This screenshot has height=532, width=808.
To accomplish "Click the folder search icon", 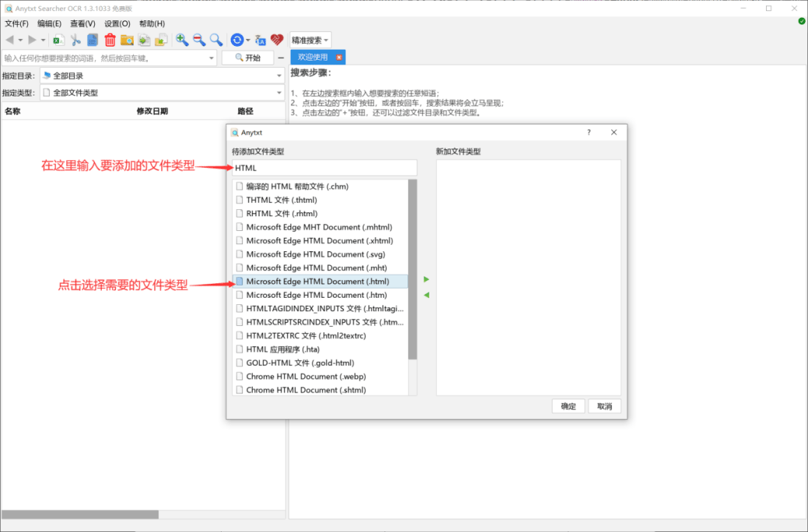I will (x=127, y=40).
